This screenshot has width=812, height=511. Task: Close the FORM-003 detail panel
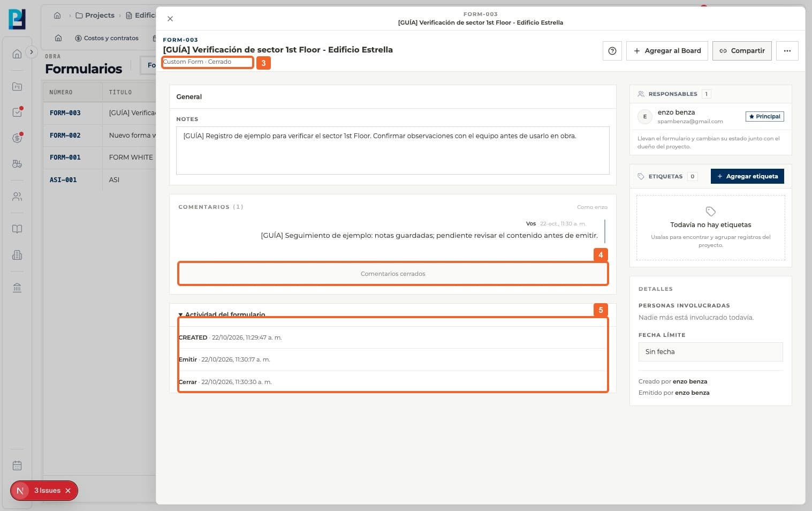coord(170,19)
